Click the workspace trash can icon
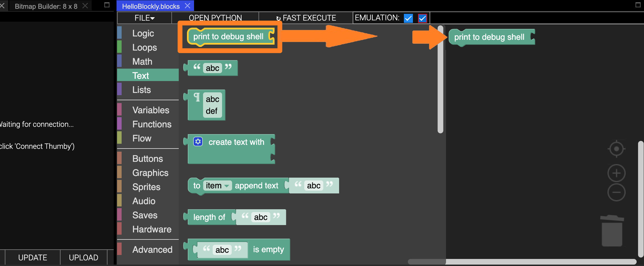 (x=612, y=231)
